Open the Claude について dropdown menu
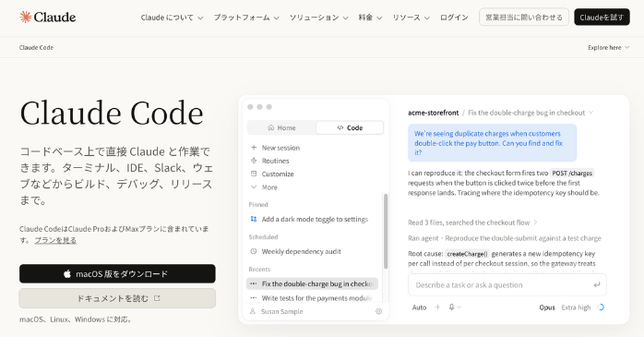 [172, 18]
